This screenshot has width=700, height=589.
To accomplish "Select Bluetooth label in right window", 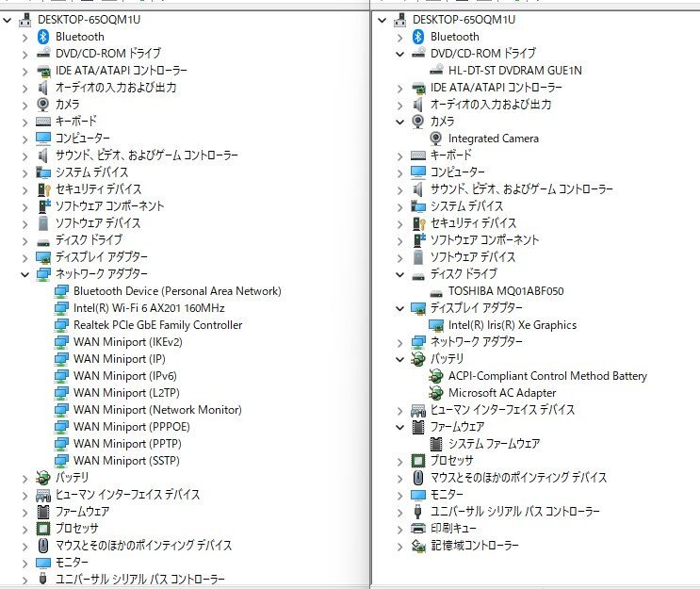I will [x=454, y=37].
